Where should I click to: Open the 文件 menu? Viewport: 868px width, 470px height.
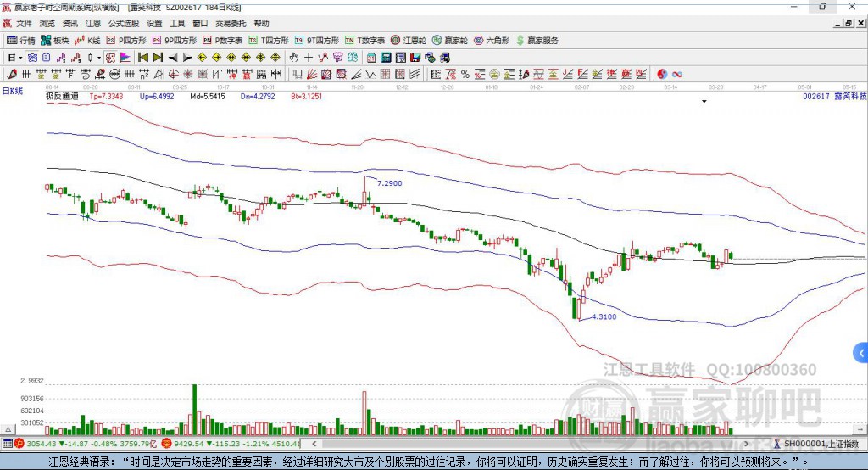[24, 23]
